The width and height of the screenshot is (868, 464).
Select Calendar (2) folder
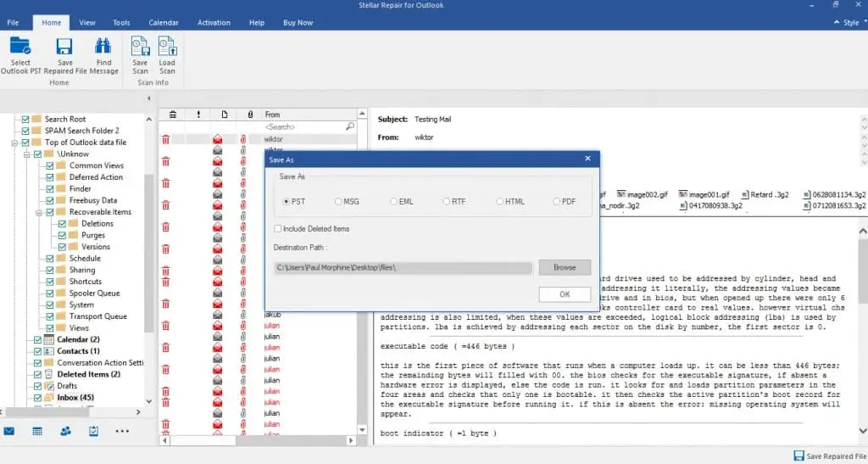tap(78, 339)
